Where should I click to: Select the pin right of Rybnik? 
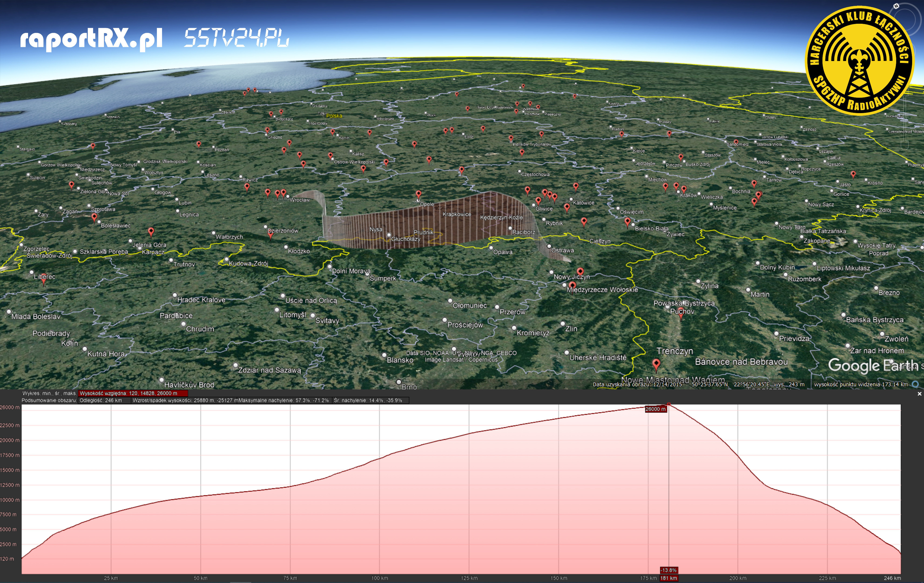tap(584, 222)
